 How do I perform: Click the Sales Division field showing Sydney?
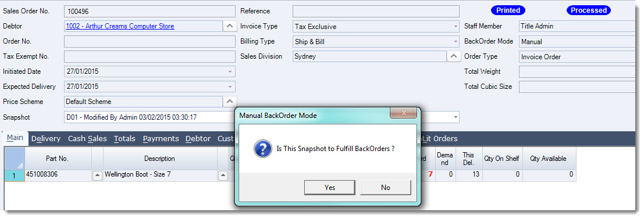[369, 56]
